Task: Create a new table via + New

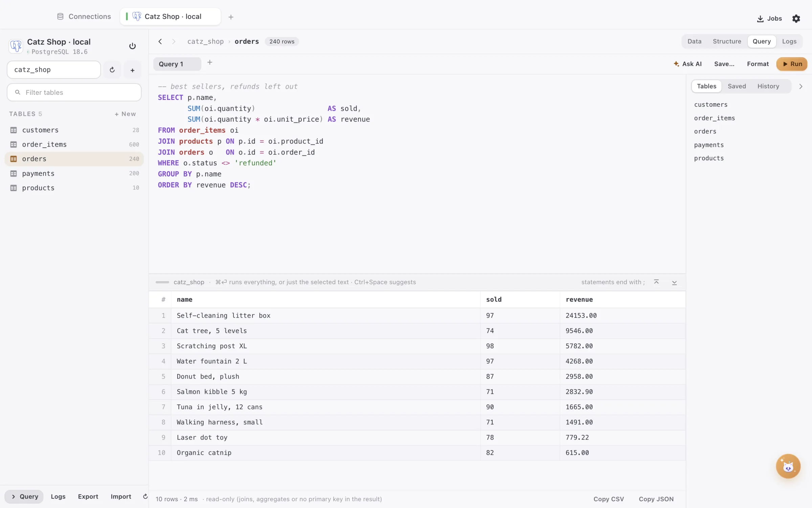Action: pos(125,114)
